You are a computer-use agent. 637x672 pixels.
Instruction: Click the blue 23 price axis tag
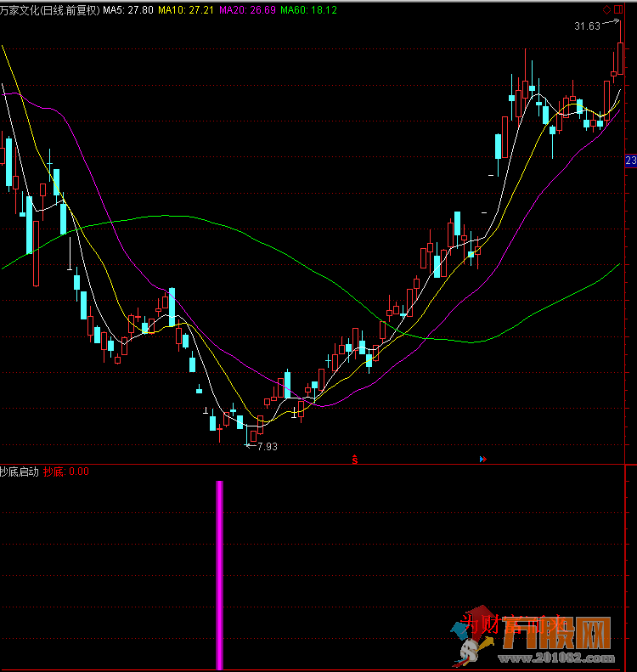(630, 161)
